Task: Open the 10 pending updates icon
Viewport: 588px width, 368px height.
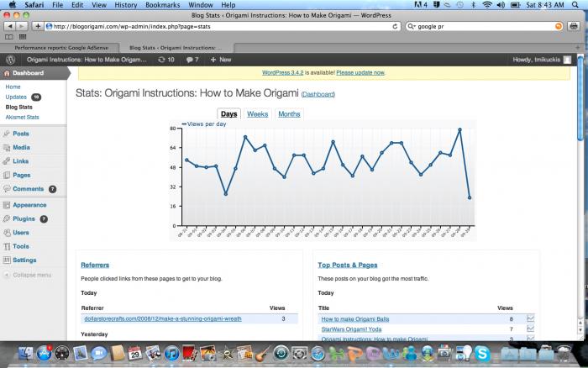Action: [166, 60]
